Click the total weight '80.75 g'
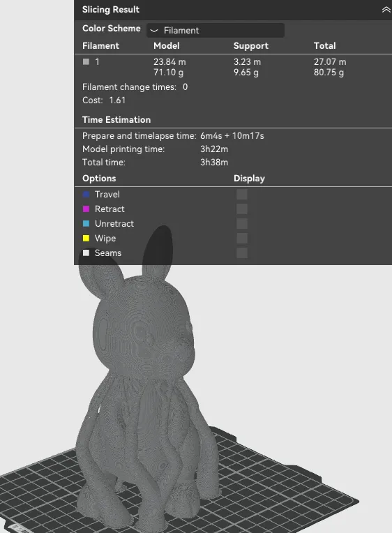The width and height of the screenshot is (392, 533). point(329,73)
